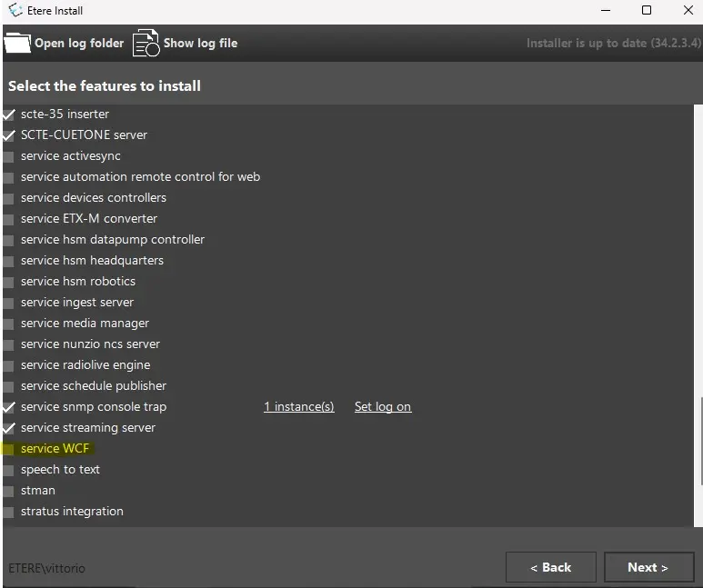Click the Open log folder label

[79, 43]
